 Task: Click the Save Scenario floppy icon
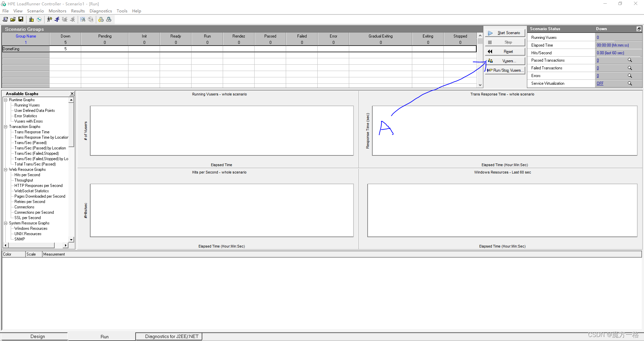[x=21, y=19]
